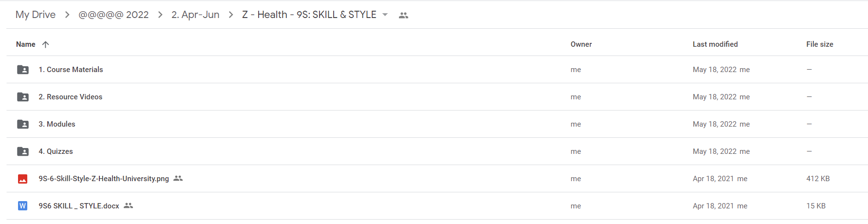Click the shared people icon in breadcrumb

click(x=403, y=15)
